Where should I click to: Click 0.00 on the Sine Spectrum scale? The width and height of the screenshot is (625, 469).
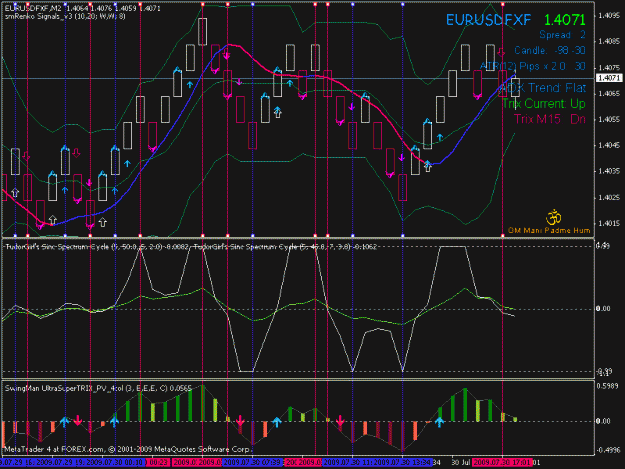[x=603, y=308]
